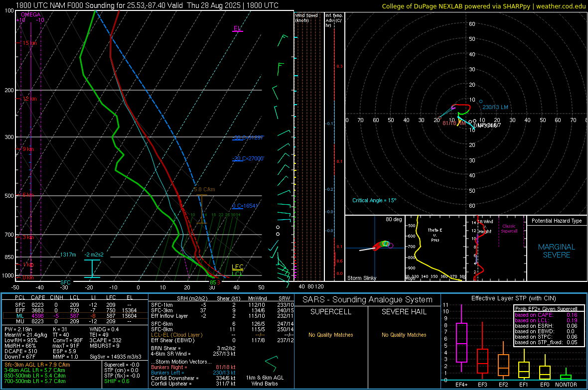Click the EF0 axis label
This screenshot has height=390, width=588.
pyautogui.click(x=545, y=385)
